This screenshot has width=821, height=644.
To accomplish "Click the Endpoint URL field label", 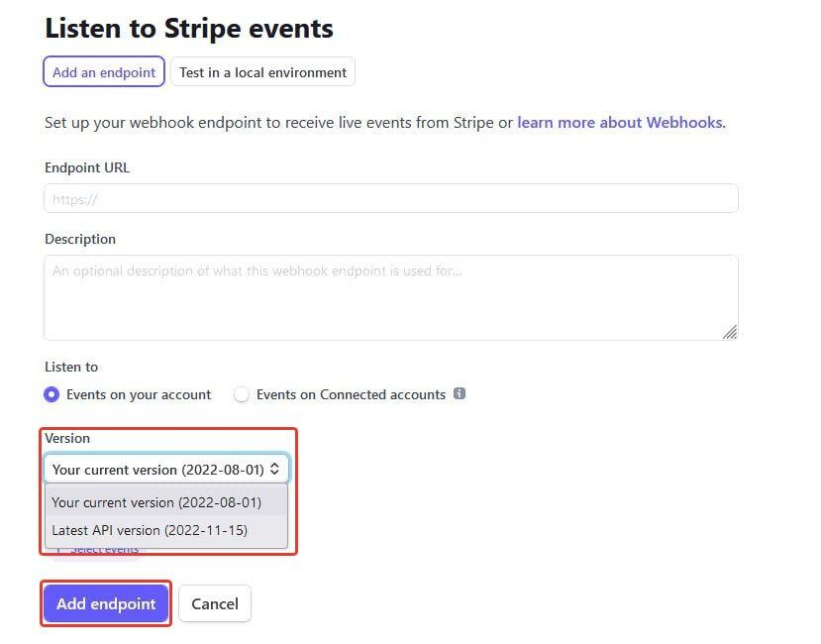I will click(x=87, y=167).
